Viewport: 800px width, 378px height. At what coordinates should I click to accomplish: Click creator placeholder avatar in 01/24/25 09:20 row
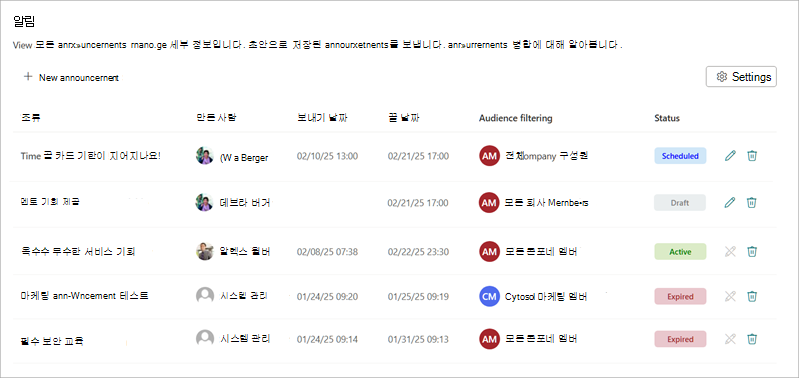205,296
